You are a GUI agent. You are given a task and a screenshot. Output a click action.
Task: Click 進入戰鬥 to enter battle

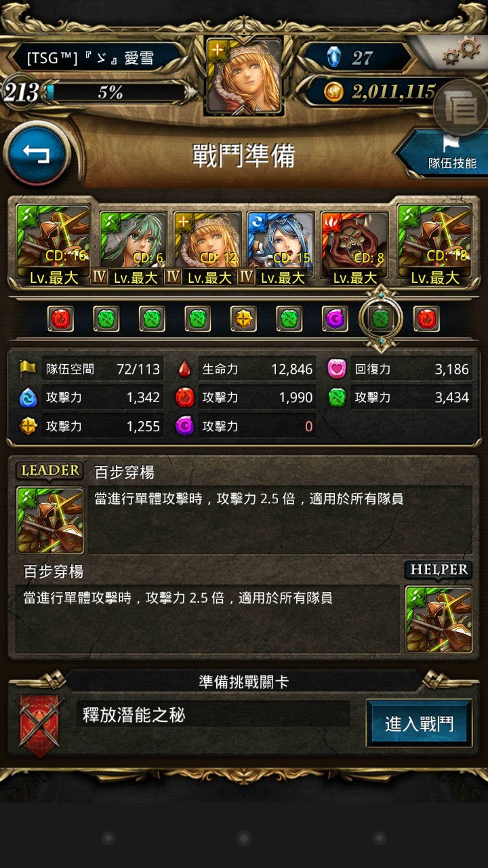pos(419,723)
